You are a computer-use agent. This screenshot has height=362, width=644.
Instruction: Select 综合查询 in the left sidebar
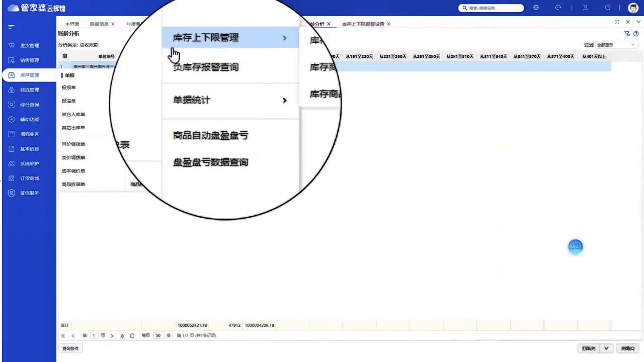(29, 104)
